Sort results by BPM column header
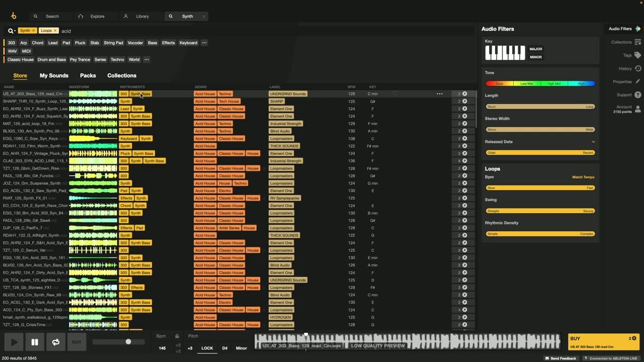Image resolution: width=644 pixels, height=362 pixels. [351, 87]
